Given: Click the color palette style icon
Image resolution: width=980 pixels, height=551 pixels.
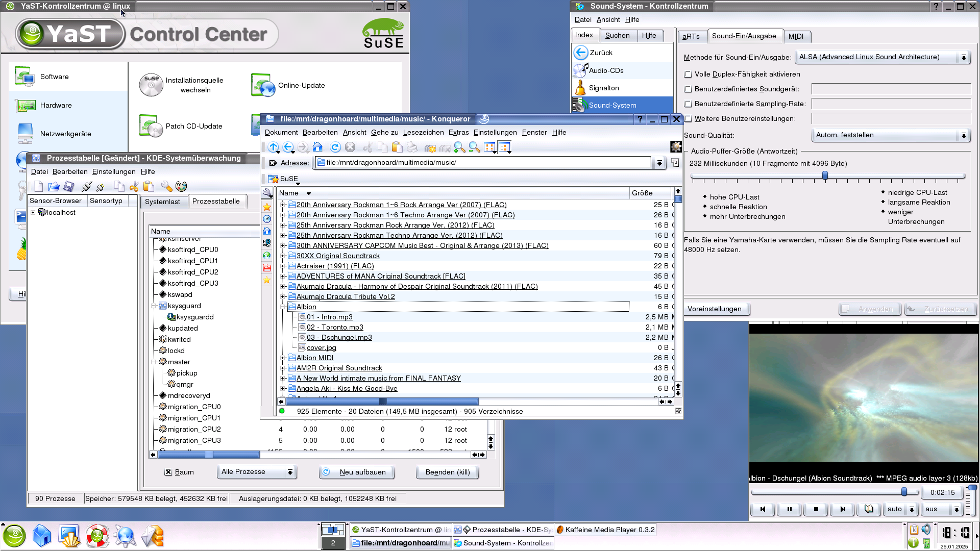Looking at the screenshot, I should [x=181, y=187].
